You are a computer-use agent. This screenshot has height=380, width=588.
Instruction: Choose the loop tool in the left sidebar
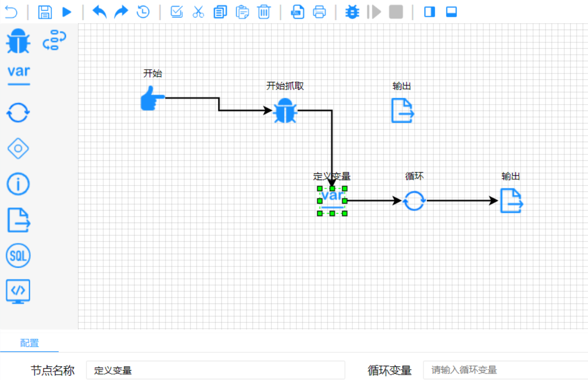(18, 113)
